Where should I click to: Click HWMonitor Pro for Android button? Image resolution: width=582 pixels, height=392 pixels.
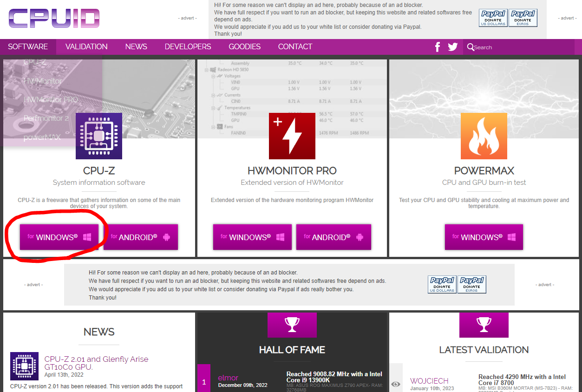click(334, 237)
